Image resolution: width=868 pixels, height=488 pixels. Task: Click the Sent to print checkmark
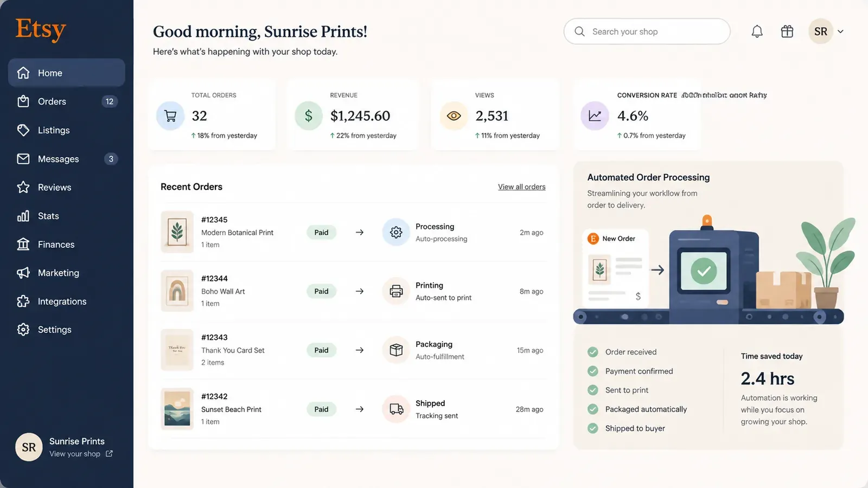tap(593, 390)
